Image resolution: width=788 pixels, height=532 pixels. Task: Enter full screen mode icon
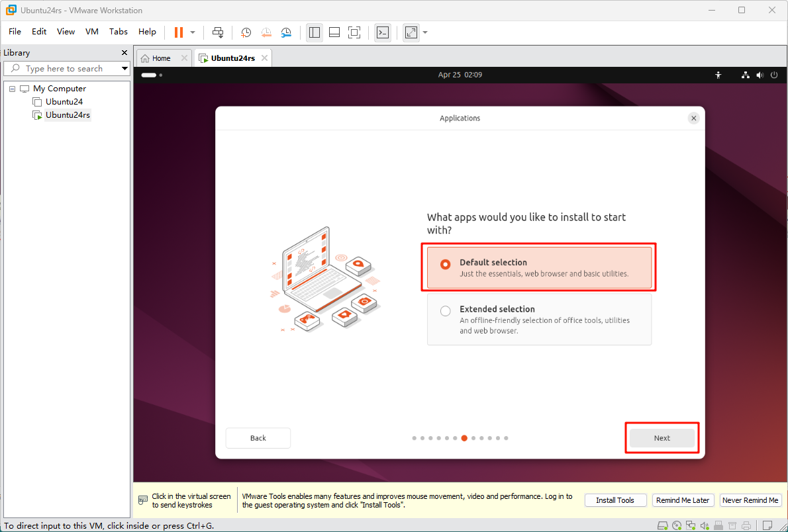coord(354,32)
